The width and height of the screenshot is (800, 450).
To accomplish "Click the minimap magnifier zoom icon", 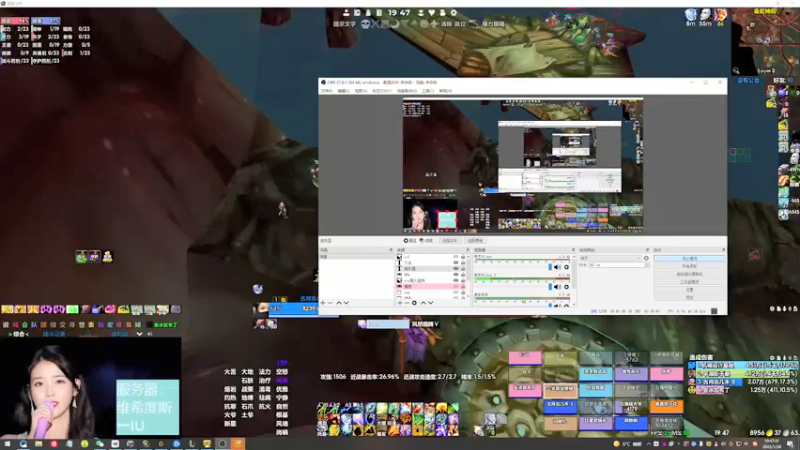I will [x=736, y=70].
